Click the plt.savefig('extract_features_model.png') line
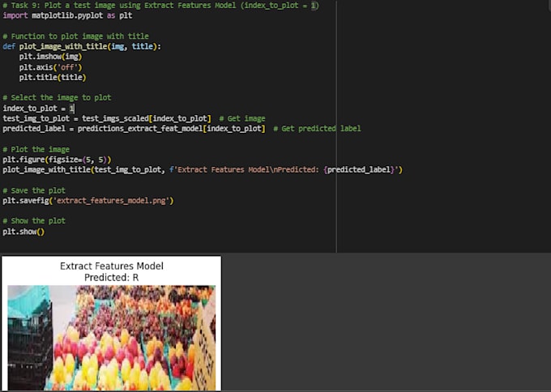551x392 pixels. tap(88, 201)
